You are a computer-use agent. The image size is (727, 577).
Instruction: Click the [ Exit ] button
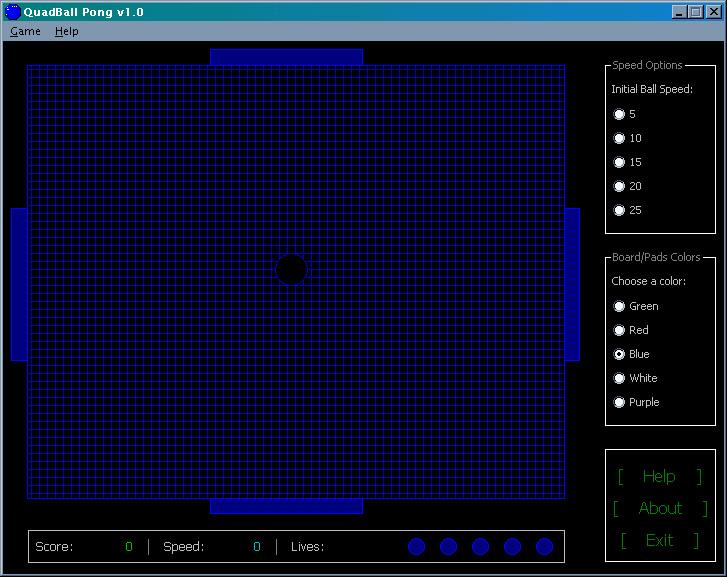click(x=660, y=540)
